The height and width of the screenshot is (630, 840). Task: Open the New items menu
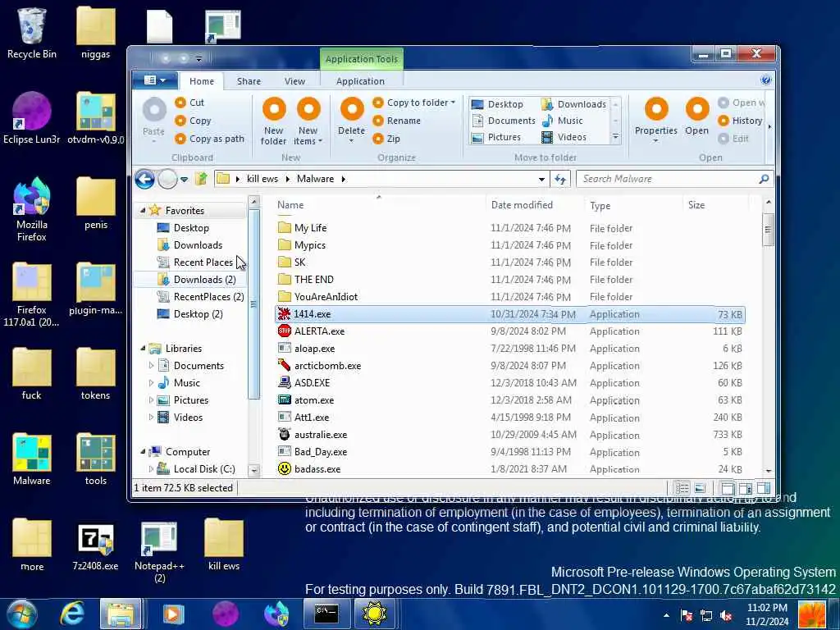pyautogui.click(x=308, y=121)
